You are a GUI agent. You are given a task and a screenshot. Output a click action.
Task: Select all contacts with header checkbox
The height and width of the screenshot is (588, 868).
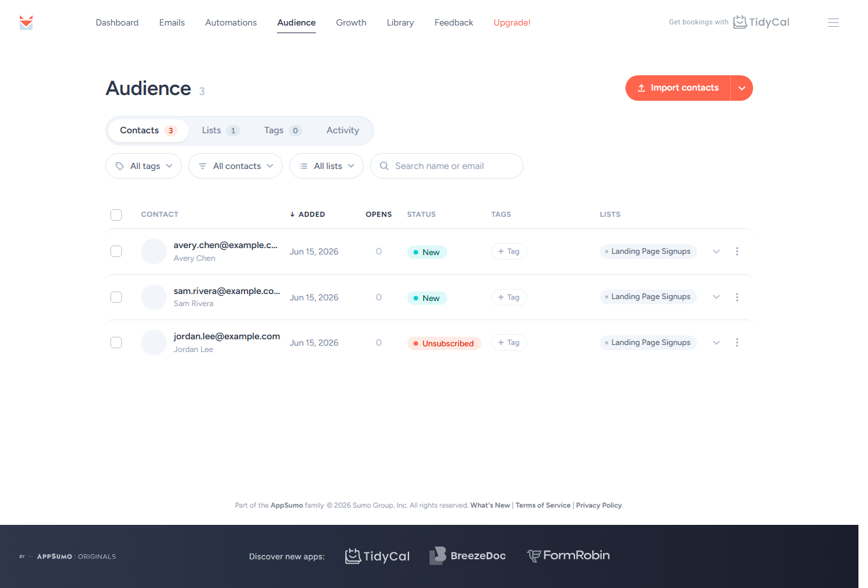tap(116, 215)
